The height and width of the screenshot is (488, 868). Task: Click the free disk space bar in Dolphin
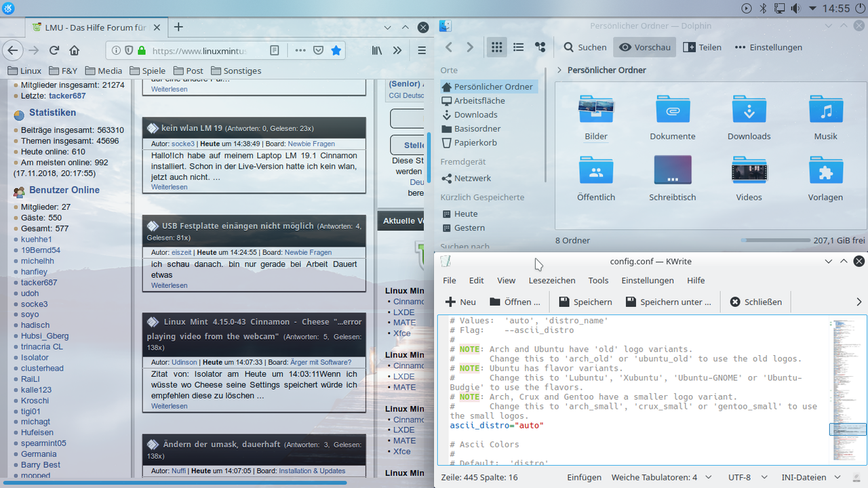pos(774,241)
